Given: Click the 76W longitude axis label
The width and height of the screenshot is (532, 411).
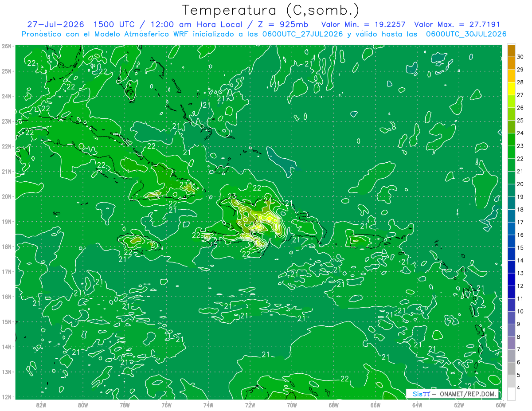Looking at the screenshot, I should 166,405.
